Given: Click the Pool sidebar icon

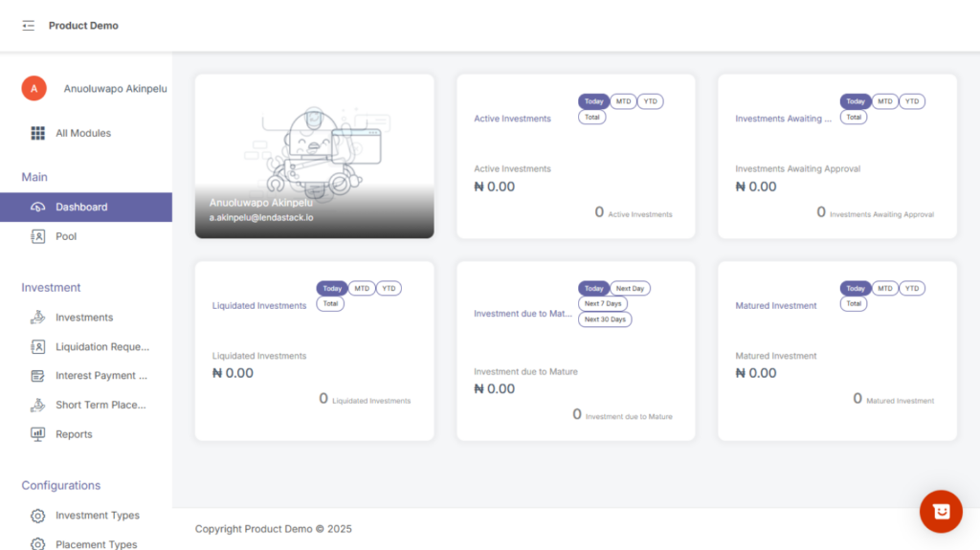Looking at the screenshot, I should point(38,236).
